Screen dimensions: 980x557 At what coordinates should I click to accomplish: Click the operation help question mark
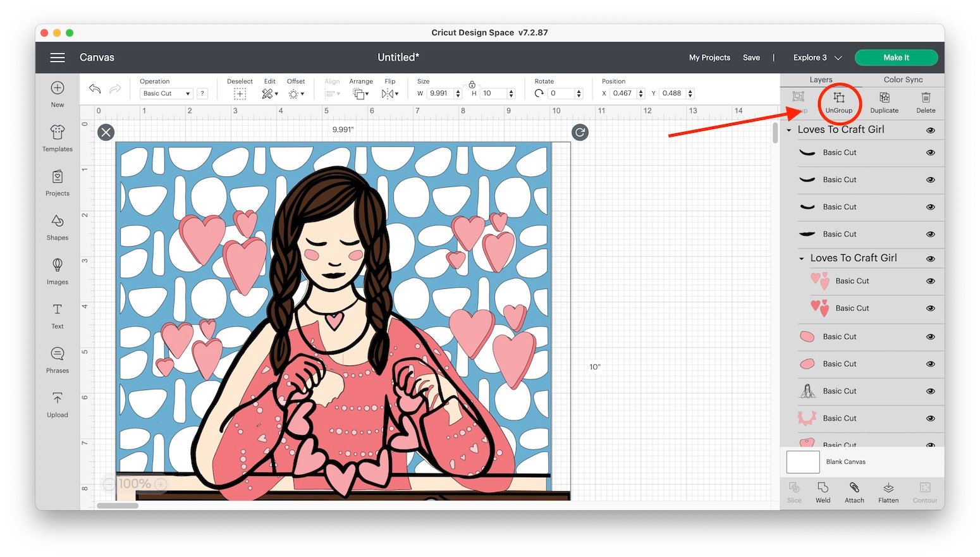click(202, 94)
